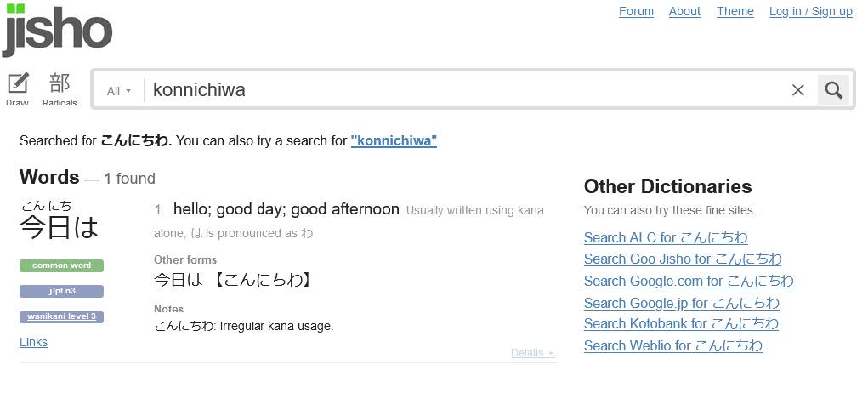
Task: Click the wanikani level 3 tag
Action: (x=61, y=316)
